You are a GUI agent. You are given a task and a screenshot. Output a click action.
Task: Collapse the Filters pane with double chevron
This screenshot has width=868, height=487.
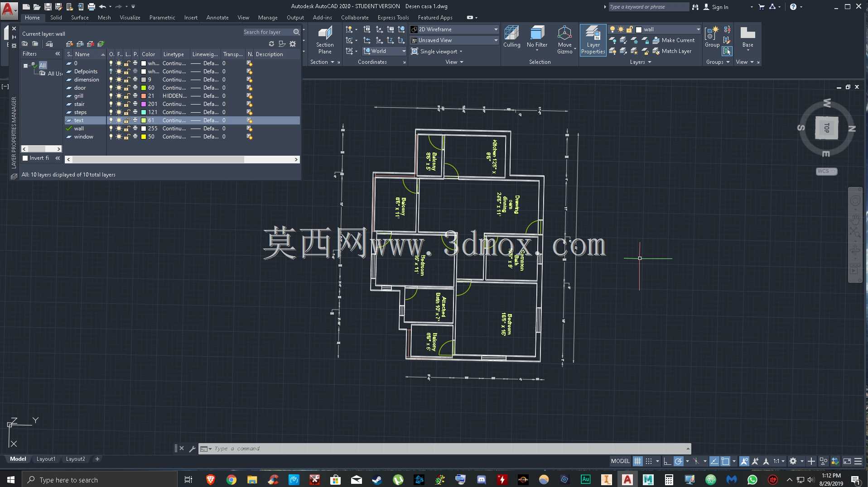point(58,54)
